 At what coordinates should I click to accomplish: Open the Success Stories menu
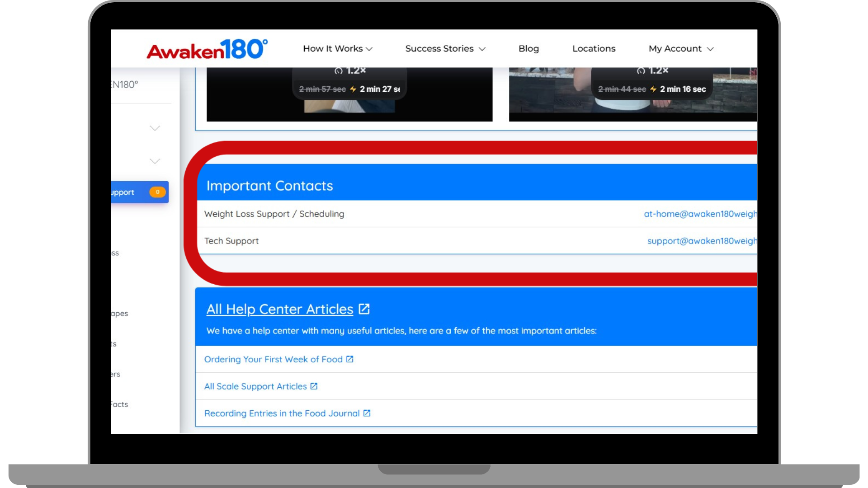[445, 48]
